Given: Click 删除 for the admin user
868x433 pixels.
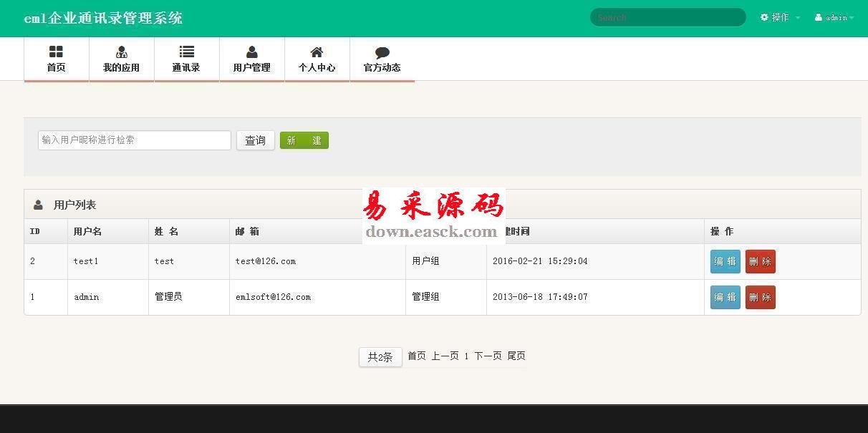Looking at the screenshot, I should click(760, 297).
